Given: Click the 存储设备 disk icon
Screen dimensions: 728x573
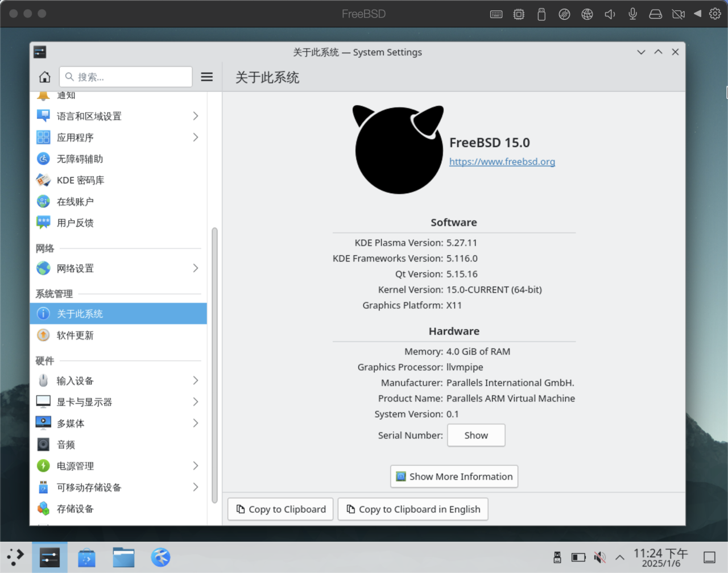Looking at the screenshot, I should point(43,509).
